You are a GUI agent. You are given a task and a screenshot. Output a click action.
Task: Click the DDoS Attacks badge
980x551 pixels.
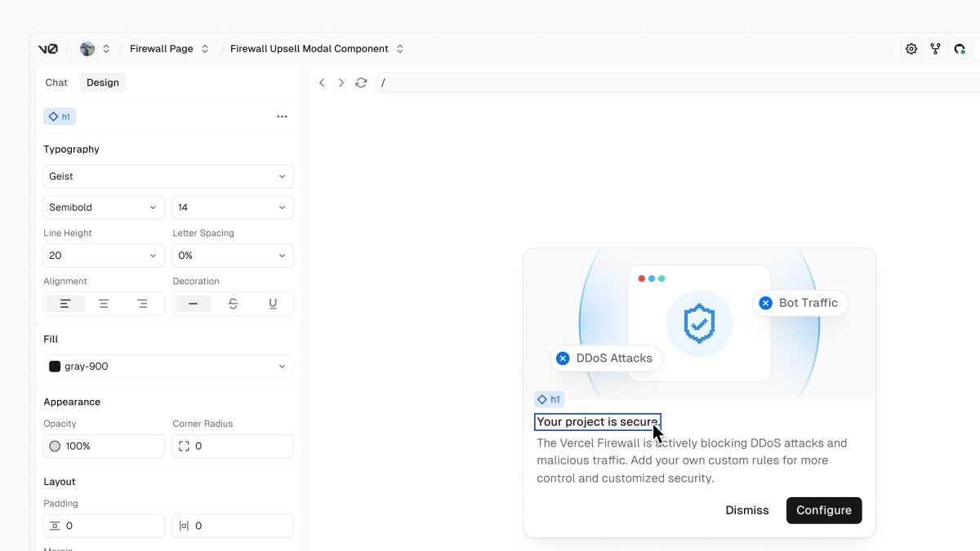pyautogui.click(x=605, y=358)
